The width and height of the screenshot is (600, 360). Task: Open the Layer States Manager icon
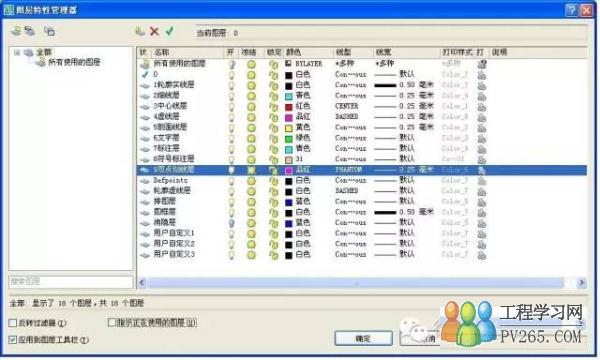pos(49,31)
